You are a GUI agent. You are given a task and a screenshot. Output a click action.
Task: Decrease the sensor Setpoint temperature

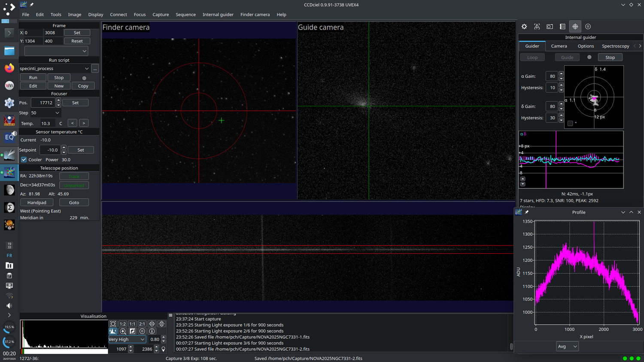tap(64, 152)
